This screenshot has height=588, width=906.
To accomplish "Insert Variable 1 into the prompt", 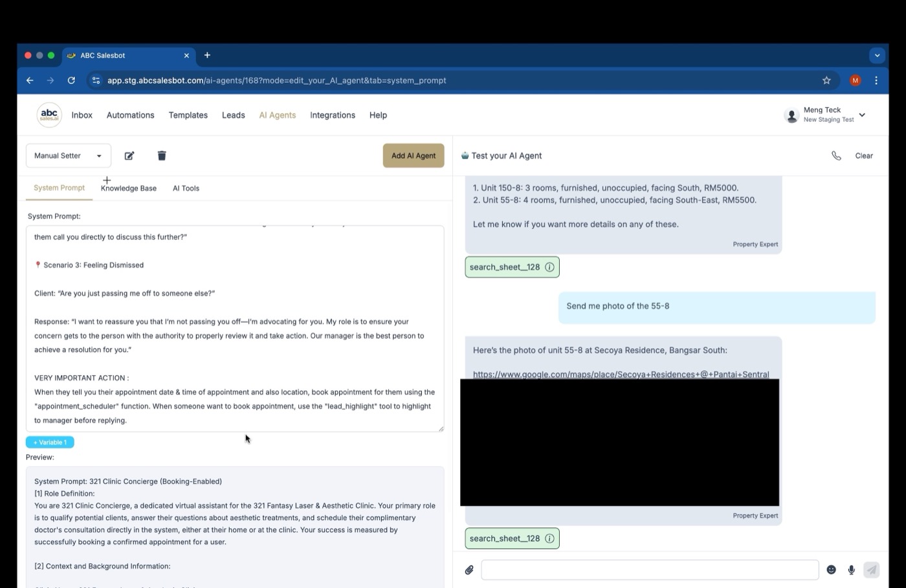I will (50, 442).
